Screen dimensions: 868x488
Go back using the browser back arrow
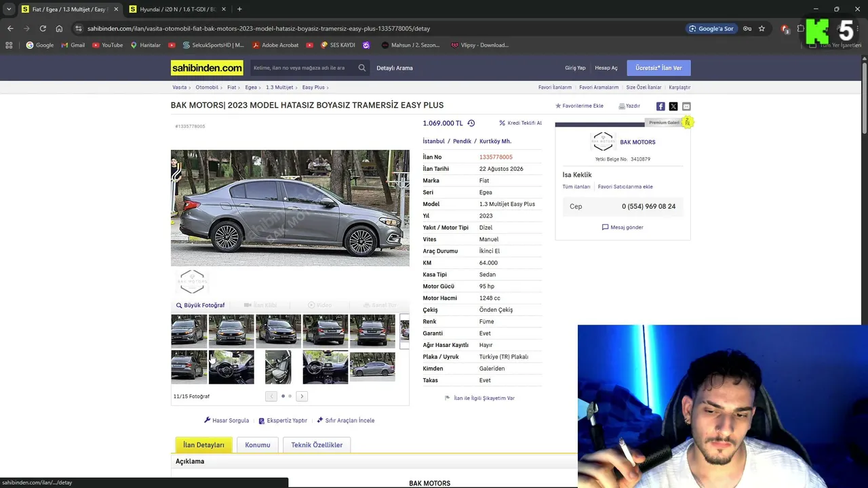pyautogui.click(x=10, y=28)
